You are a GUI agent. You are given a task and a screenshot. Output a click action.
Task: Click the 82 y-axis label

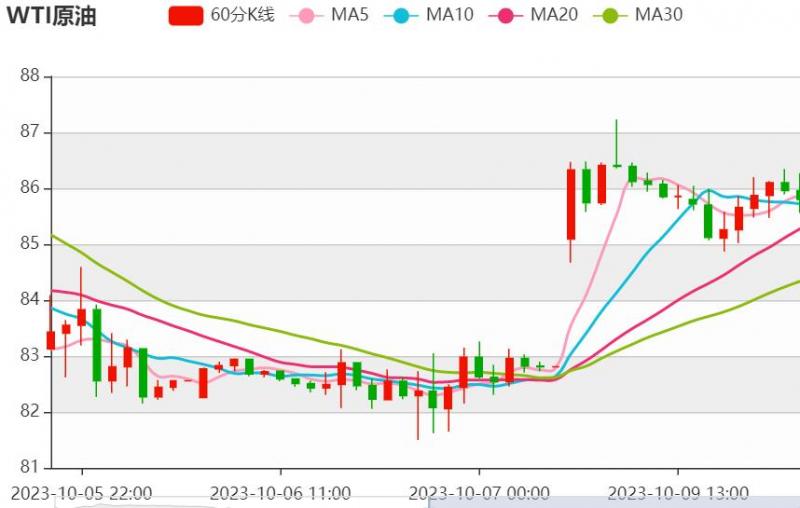tap(30, 411)
